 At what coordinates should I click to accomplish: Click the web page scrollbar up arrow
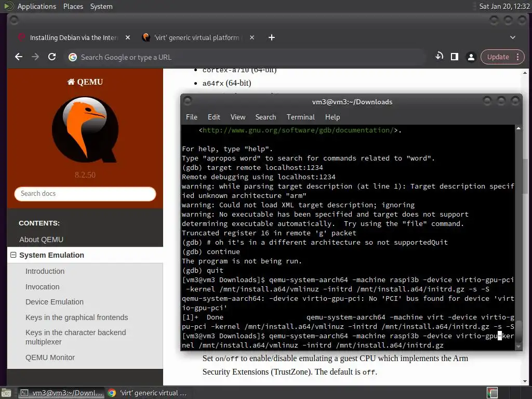tap(525, 73)
